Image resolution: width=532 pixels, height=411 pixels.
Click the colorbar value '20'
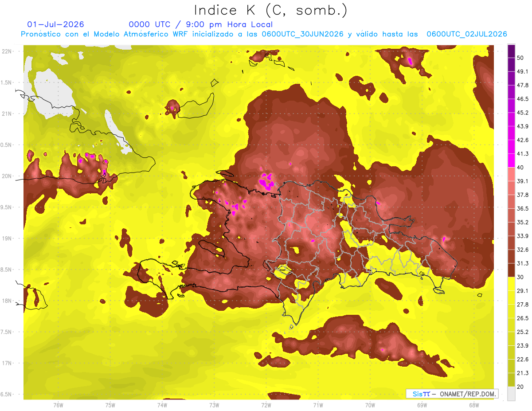point(521,387)
